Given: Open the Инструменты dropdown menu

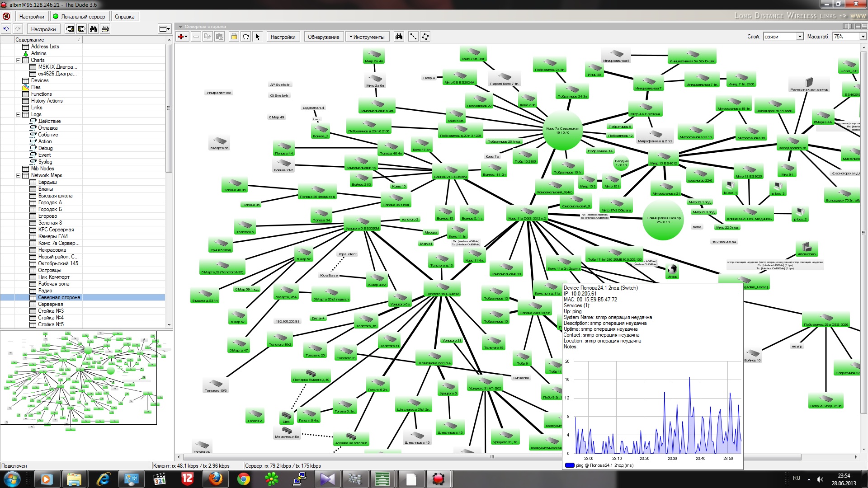Looking at the screenshot, I should tap(367, 37).
